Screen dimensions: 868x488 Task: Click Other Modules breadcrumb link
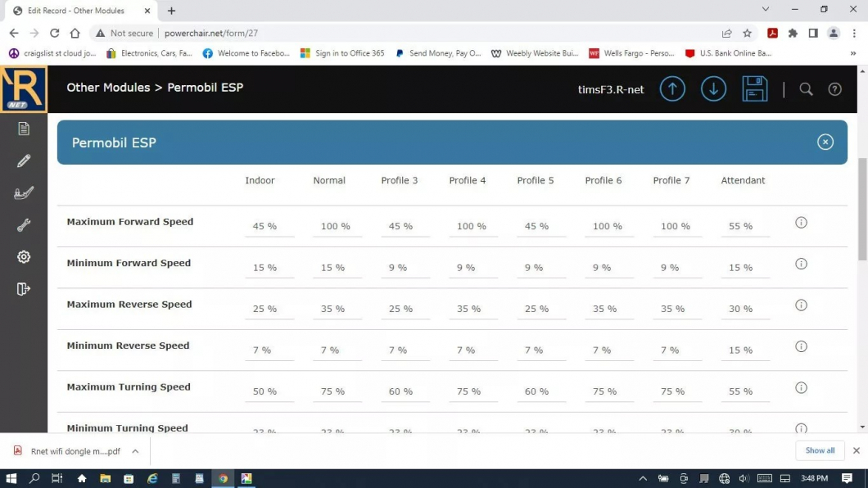[x=108, y=88]
